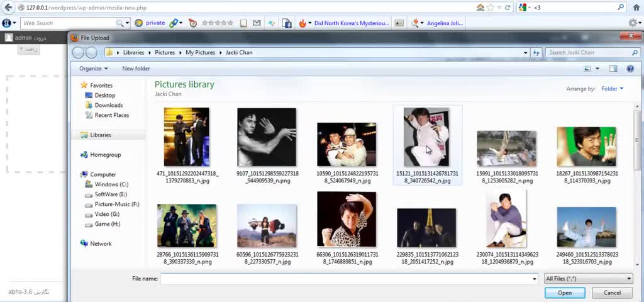The image size is (644, 302).
Task: Click the small picture card icon in the toolbar
Action: pos(399,23)
